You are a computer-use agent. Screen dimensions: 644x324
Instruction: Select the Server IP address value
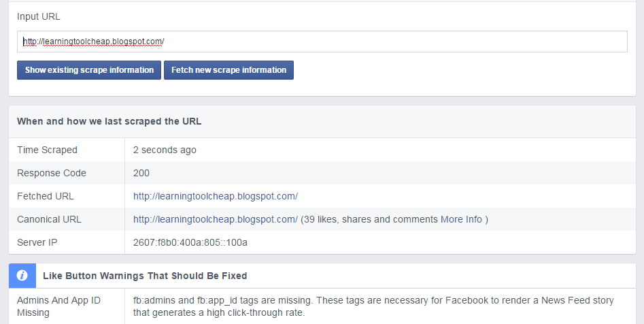point(190,242)
